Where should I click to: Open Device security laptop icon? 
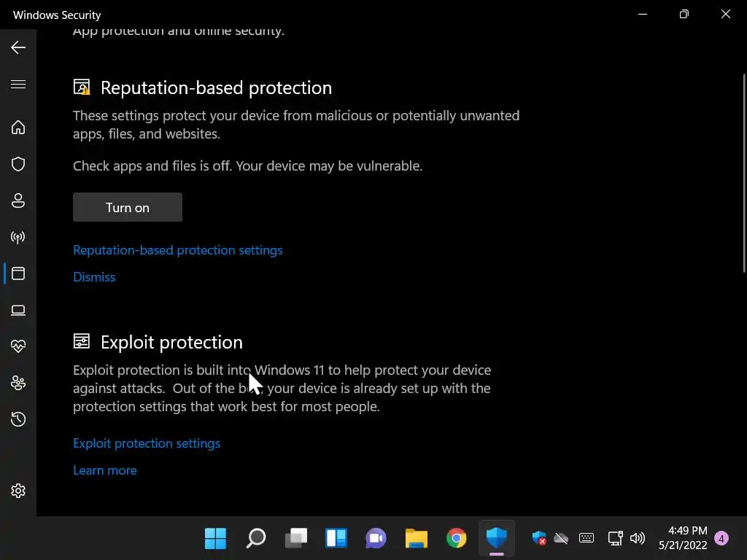click(x=18, y=311)
